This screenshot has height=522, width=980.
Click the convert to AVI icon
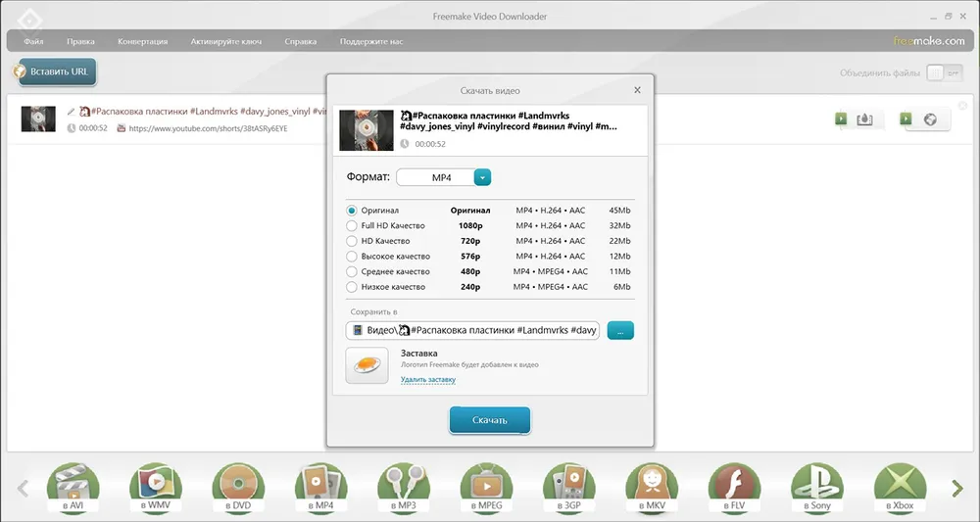point(73,489)
